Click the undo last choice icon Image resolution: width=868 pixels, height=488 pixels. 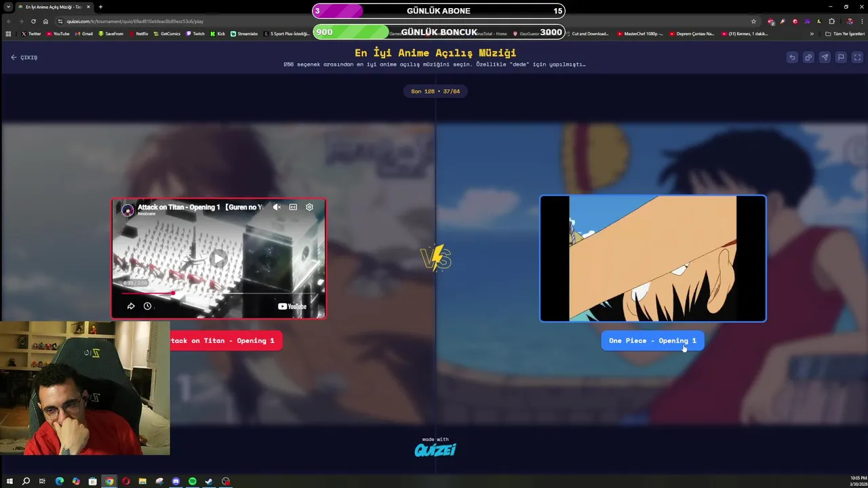pos(792,58)
